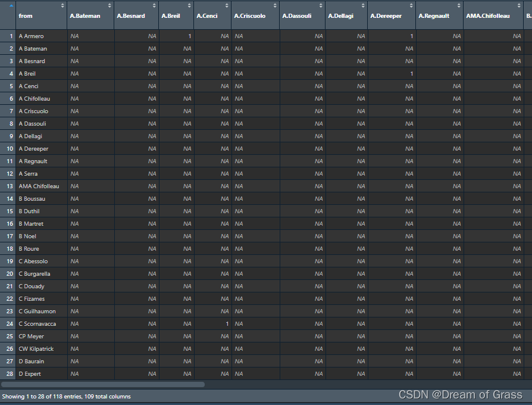Image resolution: width=532 pixels, height=405 pixels.
Task: Select the 'B Duthil' row name
Action: pos(29,211)
